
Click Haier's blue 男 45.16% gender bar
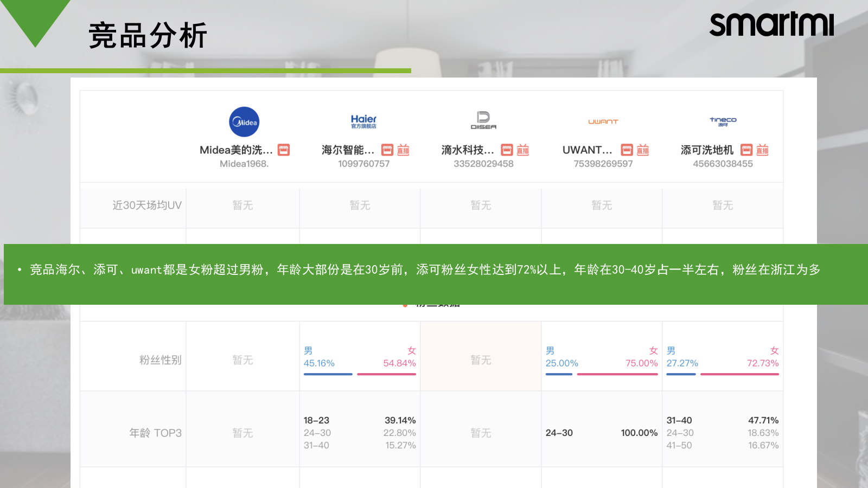click(x=328, y=374)
